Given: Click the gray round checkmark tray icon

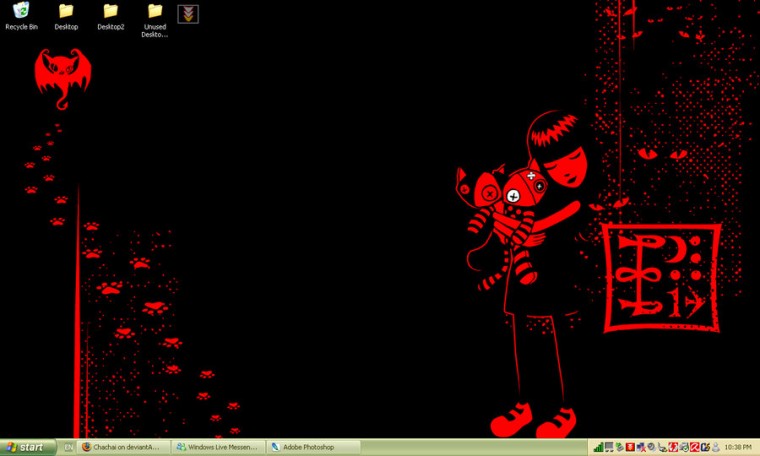Looking at the screenshot, I should point(651,447).
